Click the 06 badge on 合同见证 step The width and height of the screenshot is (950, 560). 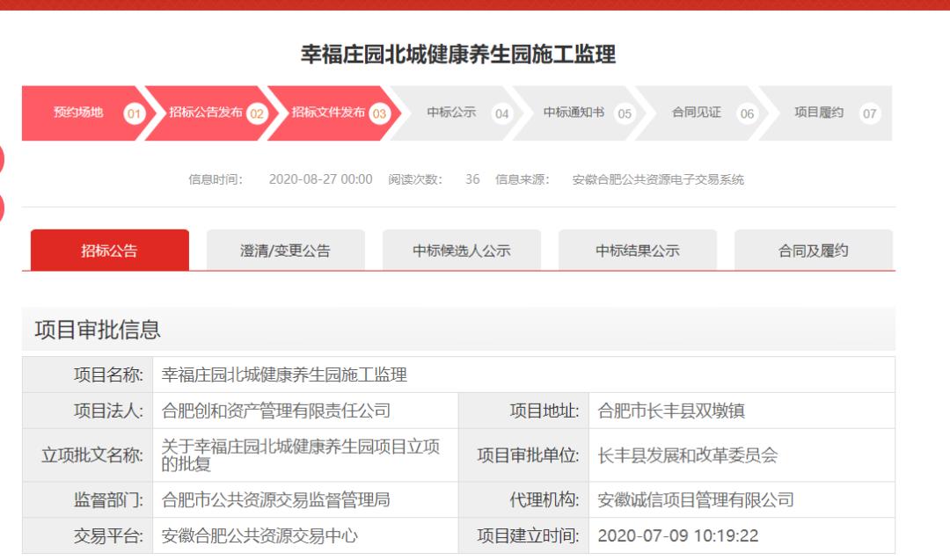[x=746, y=113]
